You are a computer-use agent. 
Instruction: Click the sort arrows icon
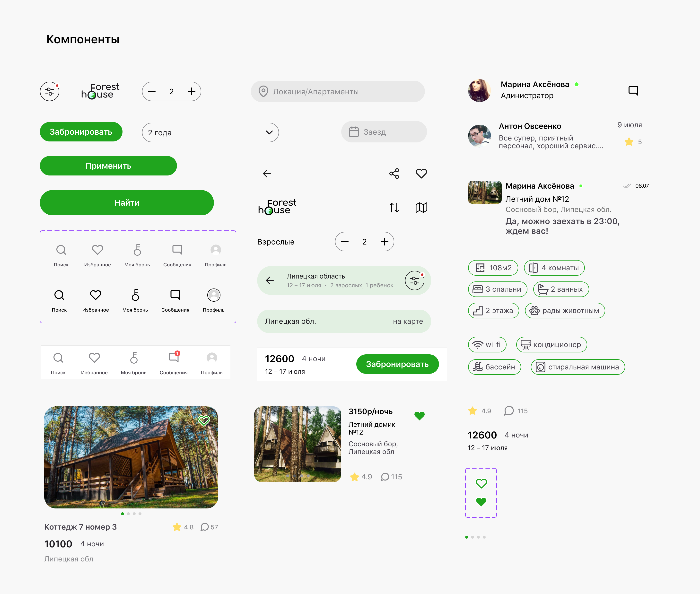[394, 207]
